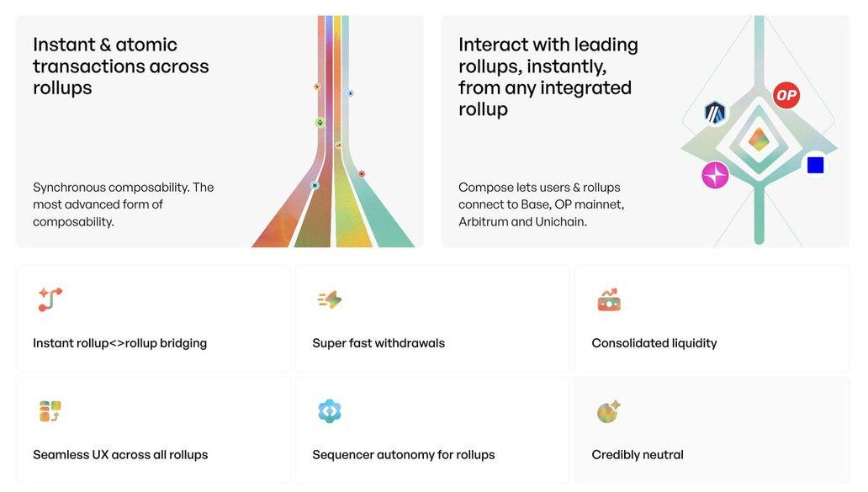
Task: Click the central diamond Compose logo
Action: point(759,139)
